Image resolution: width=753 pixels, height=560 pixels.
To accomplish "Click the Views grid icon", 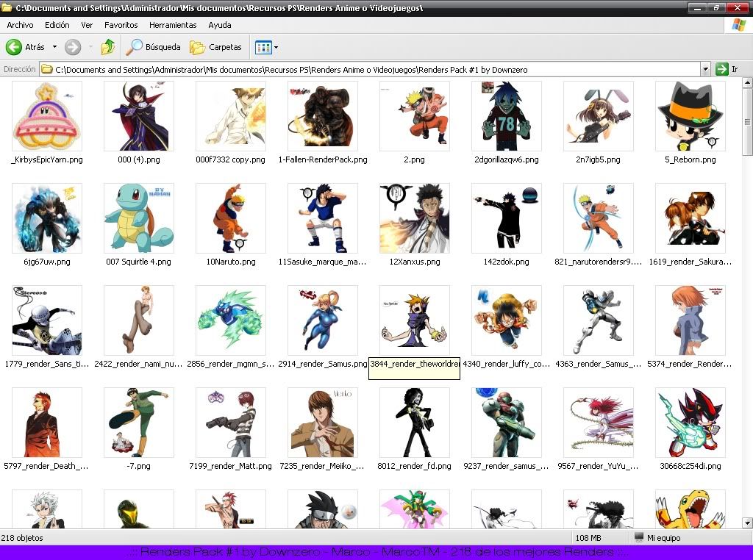I will click(263, 47).
